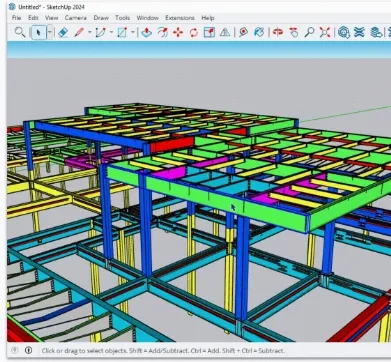Image resolution: width=391 pixels, height=362 pixels.
Task: Click Zoom Extents in the toolbar
Action: [x=325, y=32]
